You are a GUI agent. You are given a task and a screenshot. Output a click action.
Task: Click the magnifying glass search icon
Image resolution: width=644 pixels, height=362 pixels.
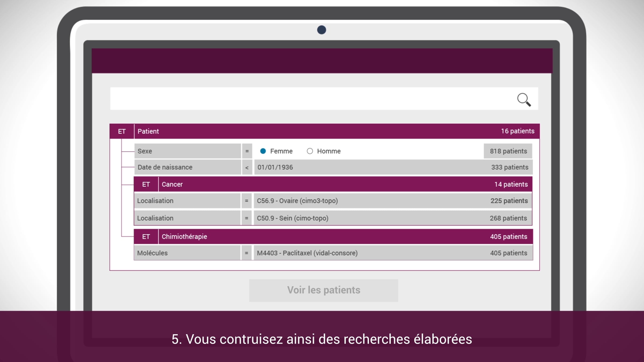coord(524,99)
